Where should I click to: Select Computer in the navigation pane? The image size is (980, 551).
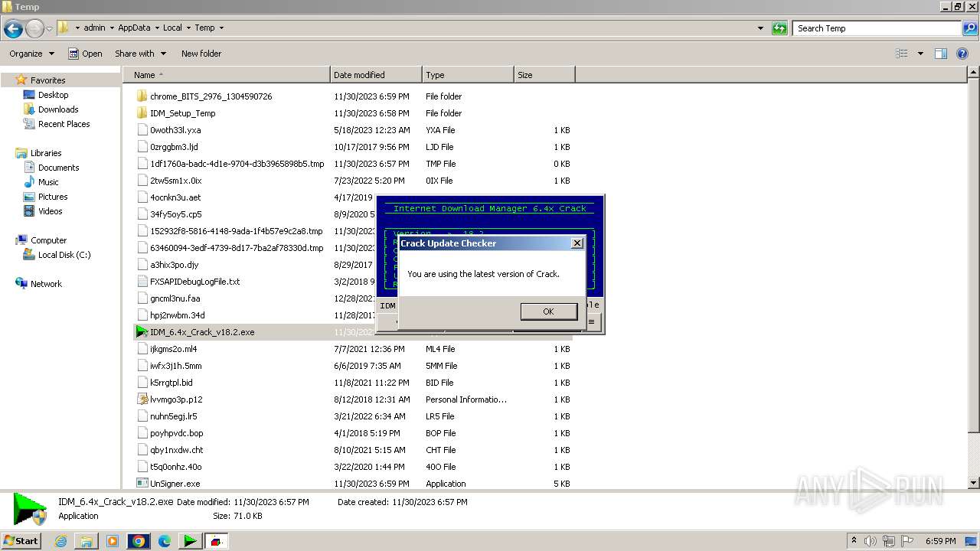click(48, 240)
